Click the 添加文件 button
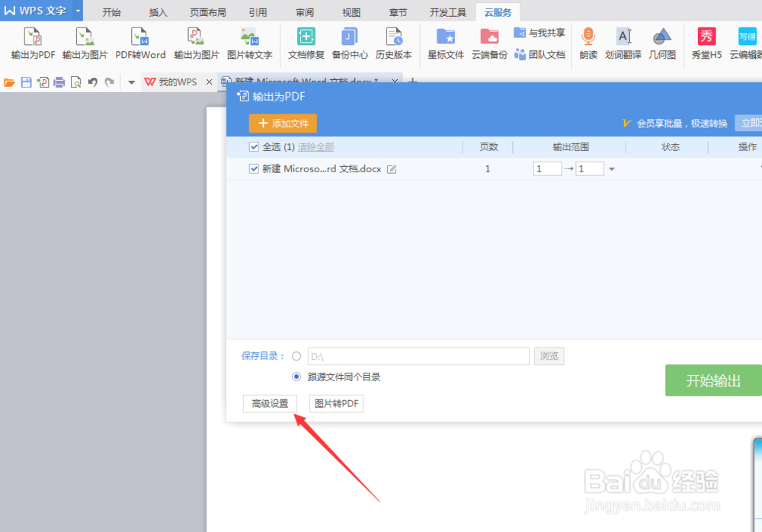This screenshot has width=762, height=532. (x=283, y=123)
